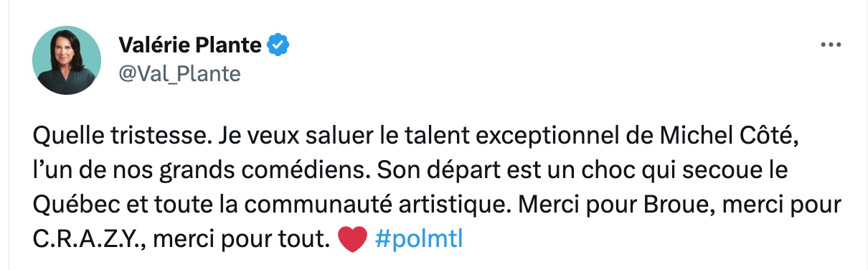Click the @Val_Plante handle
The width and height of the screenshot is (868, 270).
[179, 74]
